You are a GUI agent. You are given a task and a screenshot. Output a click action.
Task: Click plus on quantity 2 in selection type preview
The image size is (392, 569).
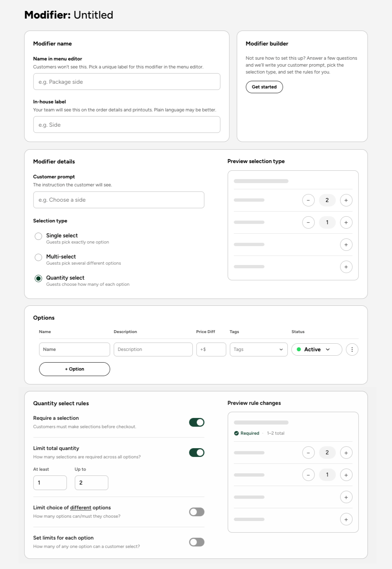coord(346,200)
